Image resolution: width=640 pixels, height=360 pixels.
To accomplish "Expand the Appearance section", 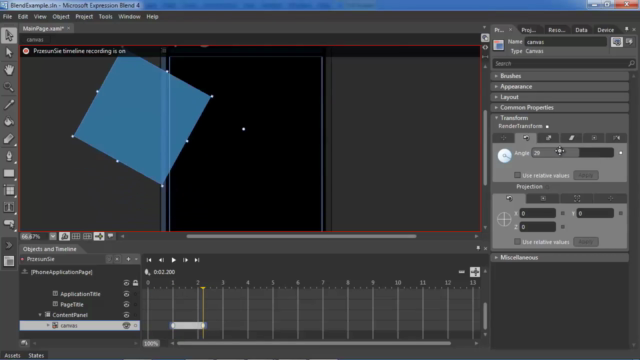I will point(560,87).
